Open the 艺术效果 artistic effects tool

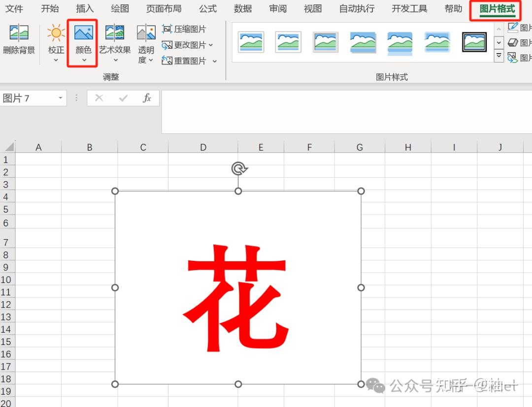115,42
